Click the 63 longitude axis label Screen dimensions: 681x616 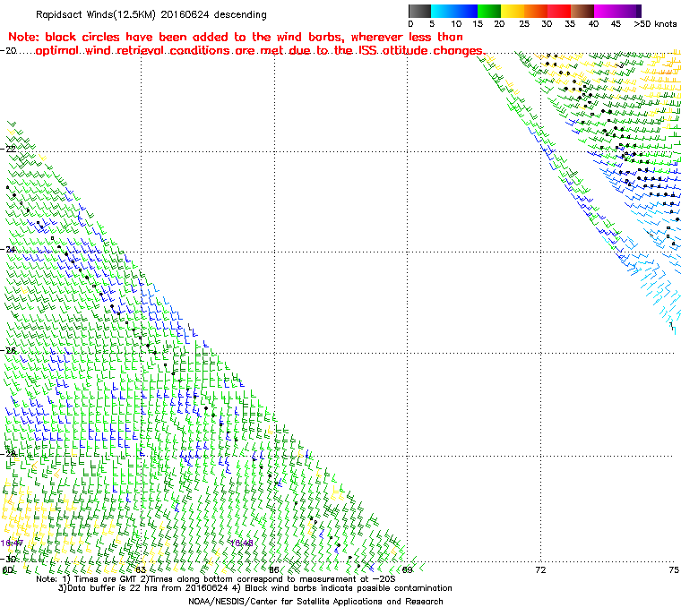141,569
